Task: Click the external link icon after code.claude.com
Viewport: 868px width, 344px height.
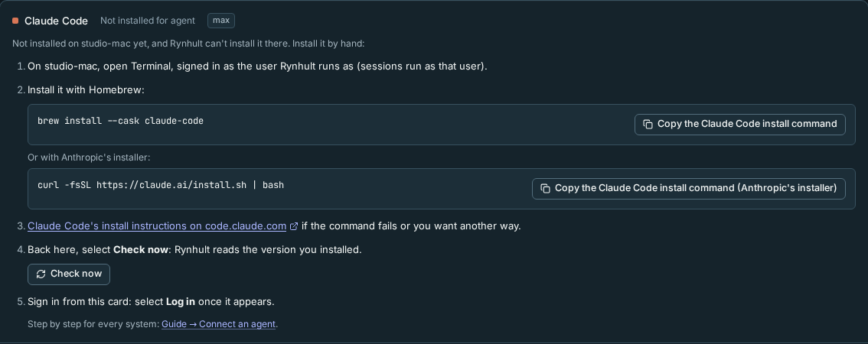Action: [x=294, y=226]
